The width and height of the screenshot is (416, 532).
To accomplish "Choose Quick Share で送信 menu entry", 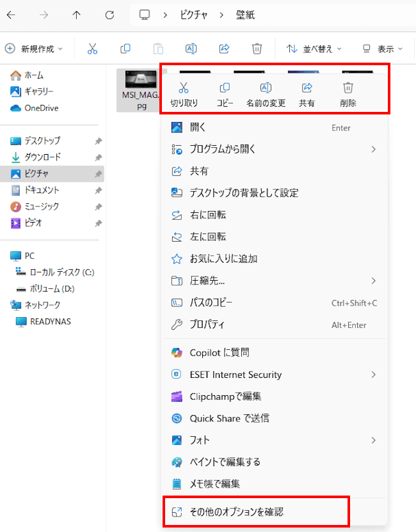I will (x=275, y=418).
